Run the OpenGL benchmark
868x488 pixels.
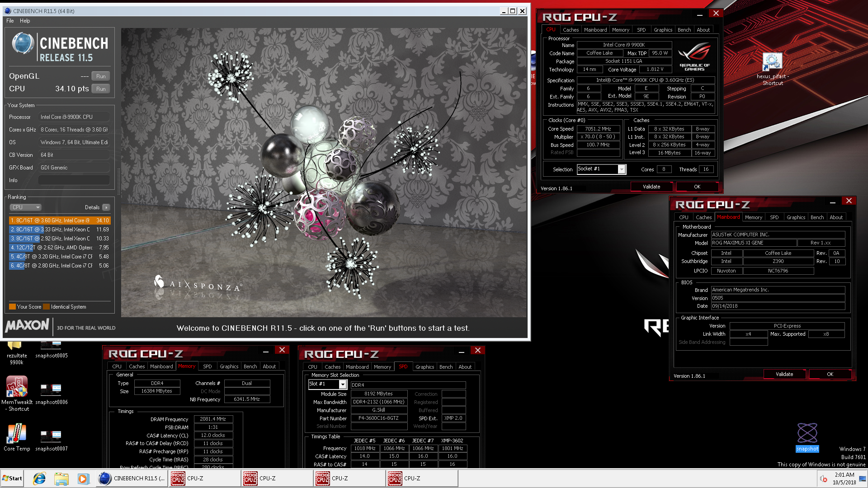[x=101, y=76]
